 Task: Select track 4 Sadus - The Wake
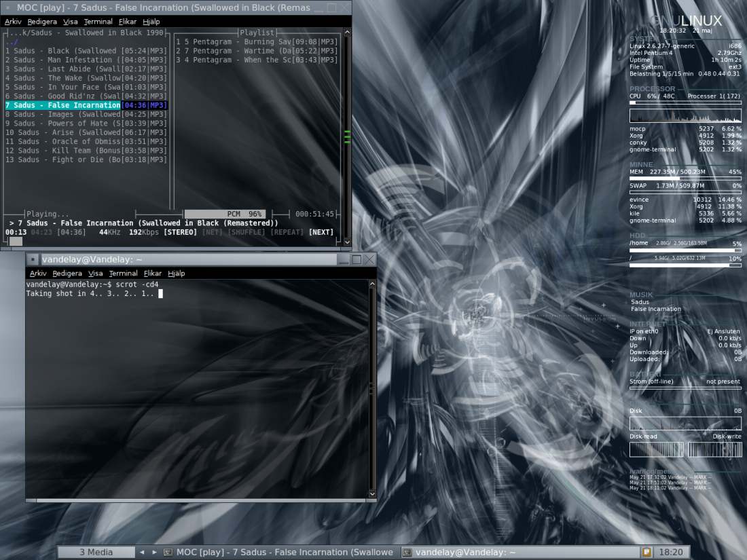pos(86,77)
